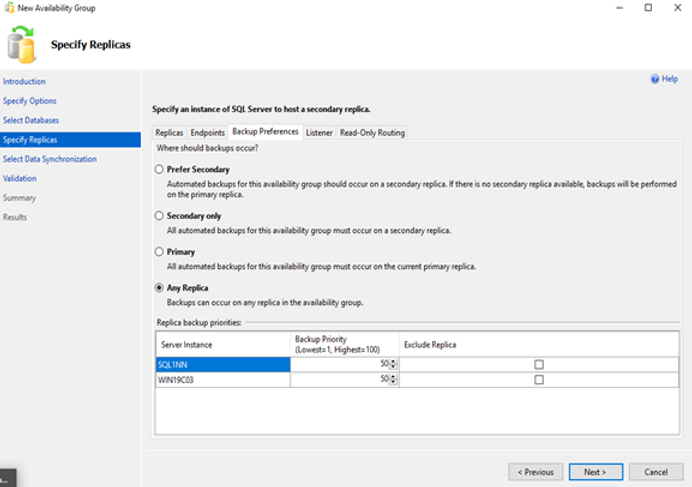The height and width of the screenshot is (487, 692).
Task: Choose the Secondary only backup option
Action: point(159,216)
